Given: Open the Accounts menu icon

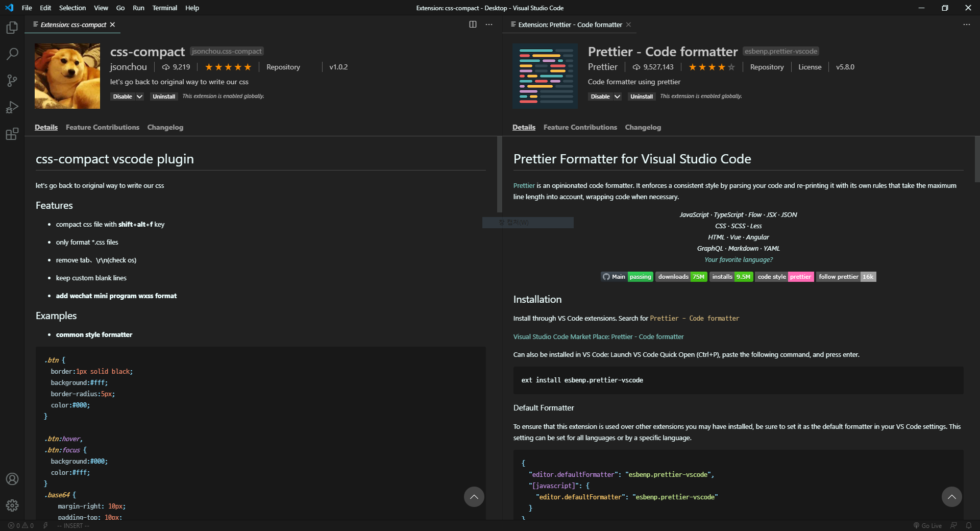Looking at the screenshot, I should pyautogui.click(x=12, y=479).
